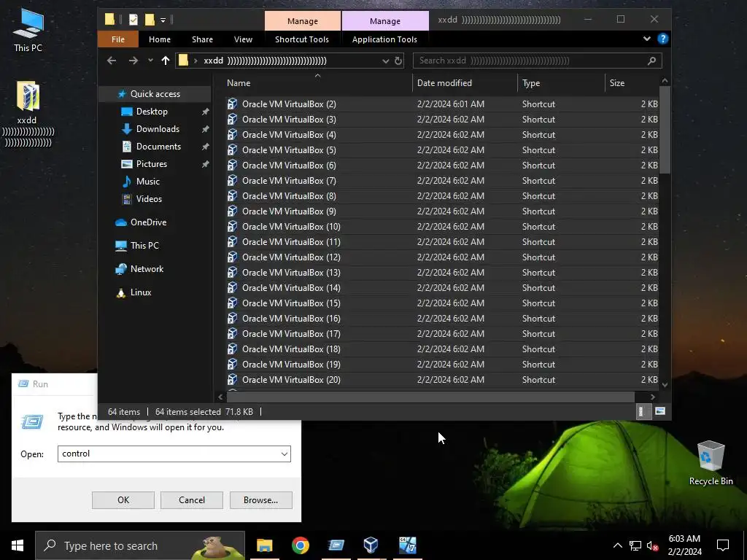The height and width of the screenshot is (560, 747).
Task: Click the New folder quick access icon
Action: pos(150,20)
